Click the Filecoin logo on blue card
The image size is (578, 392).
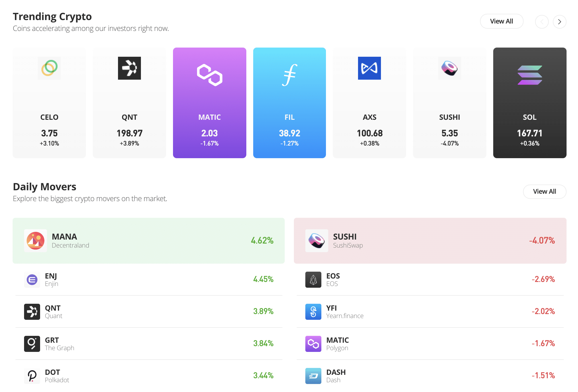pos(290,75)
